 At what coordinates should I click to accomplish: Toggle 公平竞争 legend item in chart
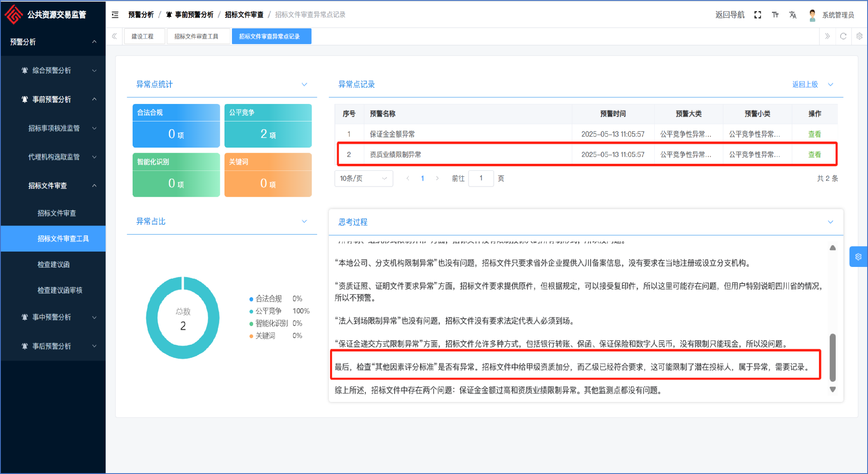coord(268,311)
